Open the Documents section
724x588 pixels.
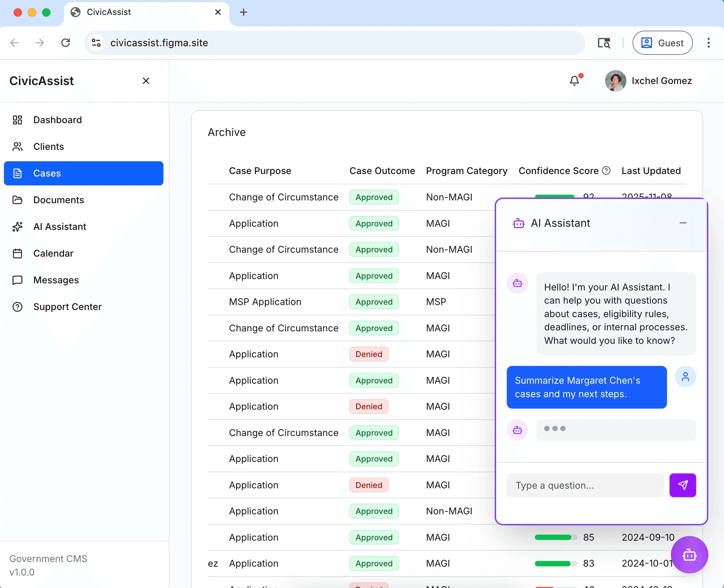click(58, 200)
